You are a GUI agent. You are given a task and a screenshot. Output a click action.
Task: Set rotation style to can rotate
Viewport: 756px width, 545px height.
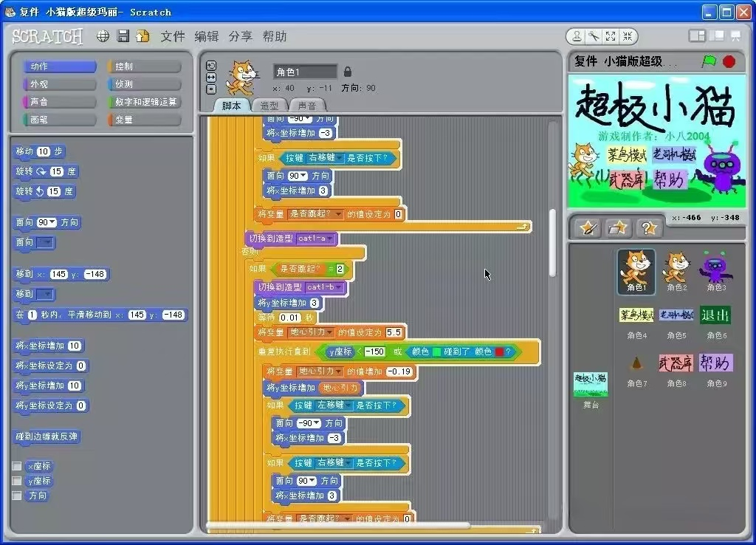click(x=211, y=66)
